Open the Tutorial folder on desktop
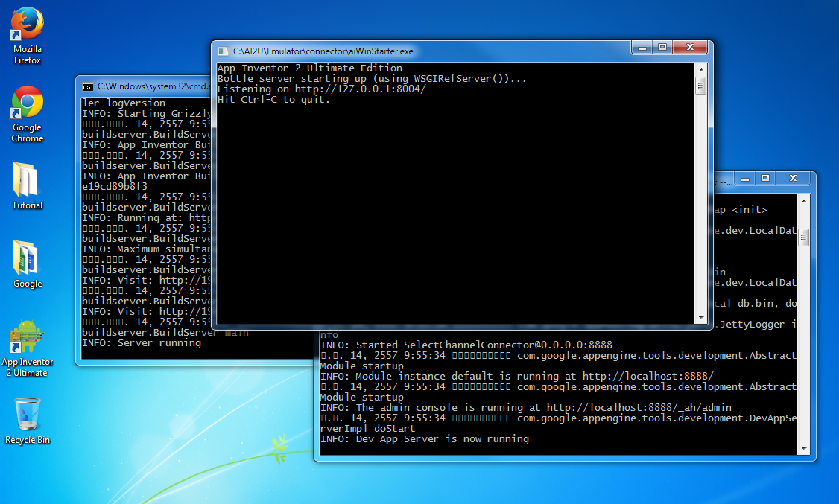This screenshot has width=839, height=504. point(28,186)
